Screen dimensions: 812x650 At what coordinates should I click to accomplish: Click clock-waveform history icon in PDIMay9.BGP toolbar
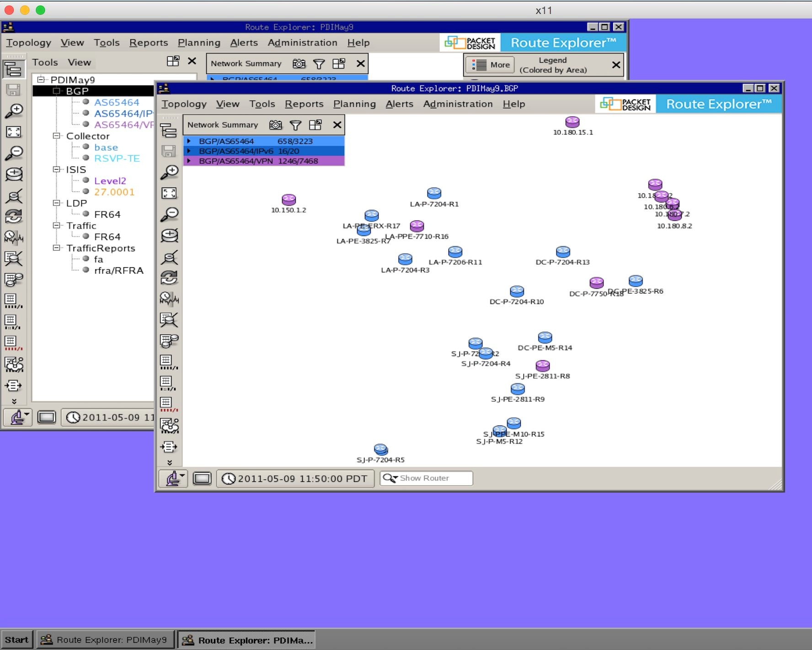169,298
